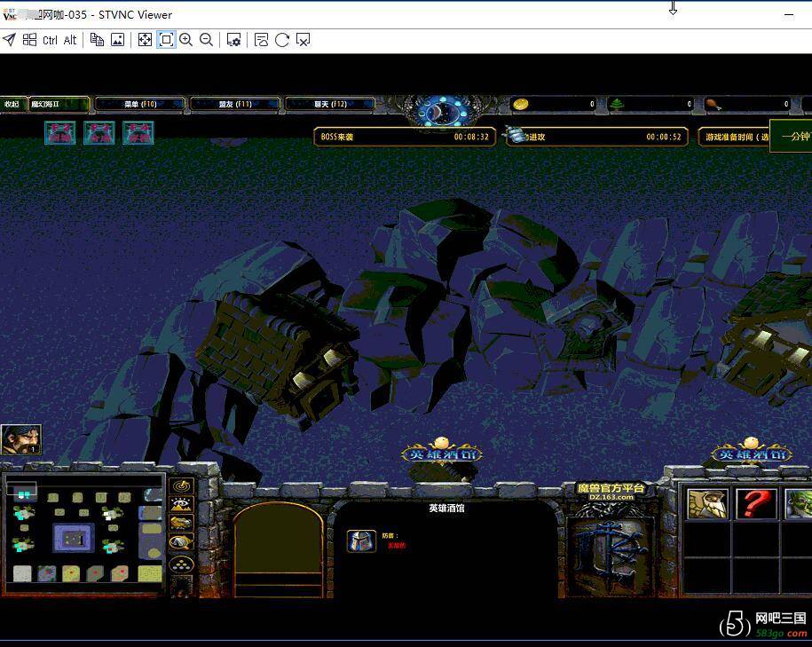
Task: Click the 游戏准备时间 timer panel
Action: click(734, 137)
